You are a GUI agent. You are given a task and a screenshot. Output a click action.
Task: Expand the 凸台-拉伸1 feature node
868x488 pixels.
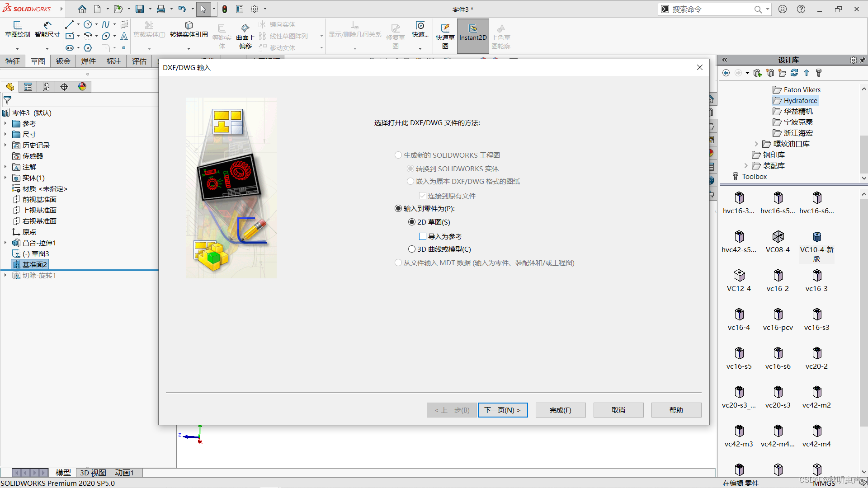5,243
